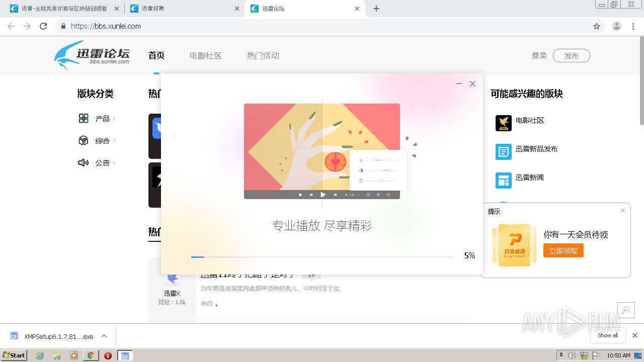This screenshot has height=362, width=644.
Task: Click the platinum VIP badge icon
Action: [514, 245]
